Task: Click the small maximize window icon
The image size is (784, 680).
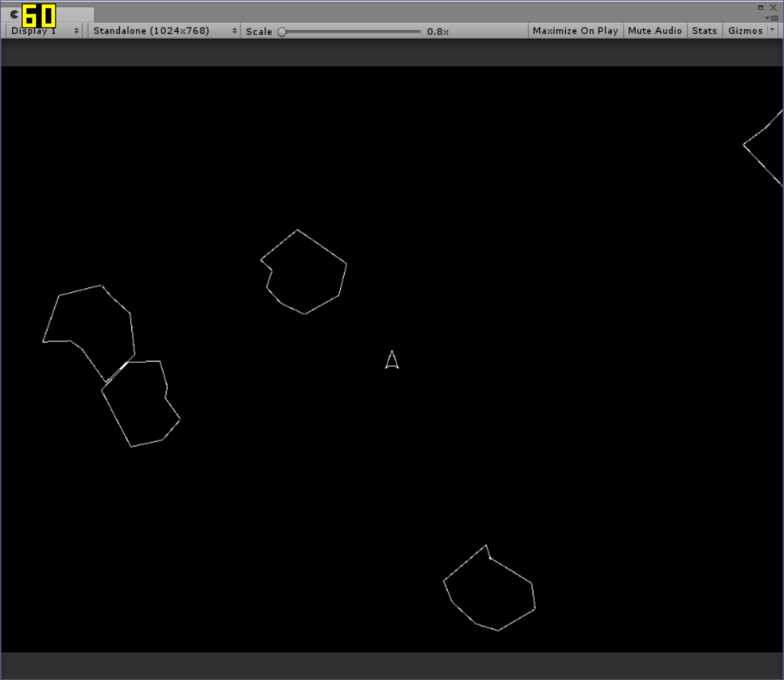Action: pyautogui.click(x=761, y=7)
